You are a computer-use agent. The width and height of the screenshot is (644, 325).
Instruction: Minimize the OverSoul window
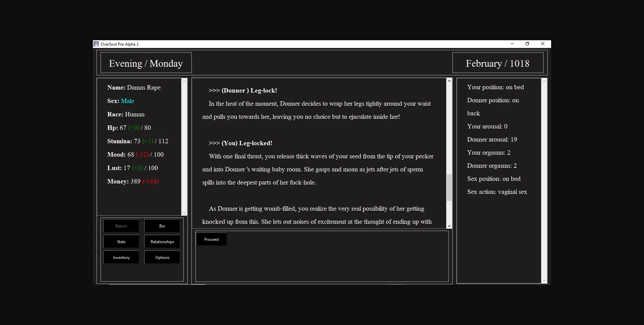coord(512,44)
